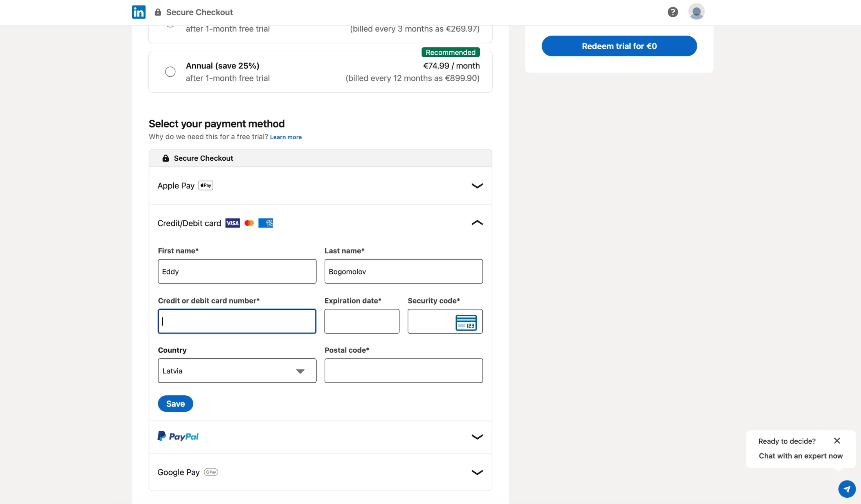This screenshot has height=504, width=861.
Task: Focus the Last name field
Action: 403,271
